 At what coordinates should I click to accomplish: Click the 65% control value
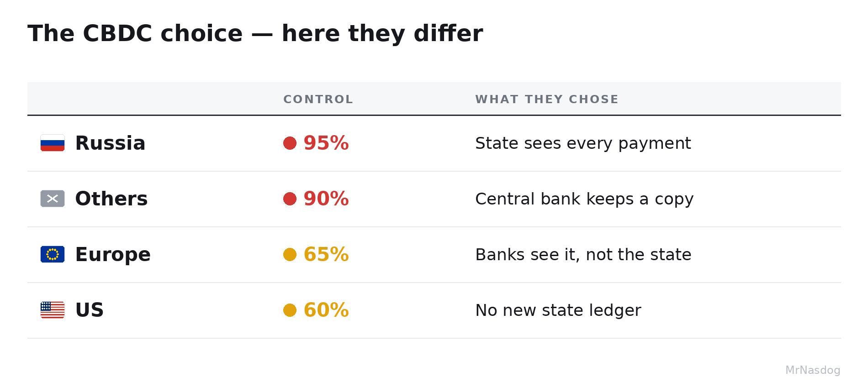point(326,254)
